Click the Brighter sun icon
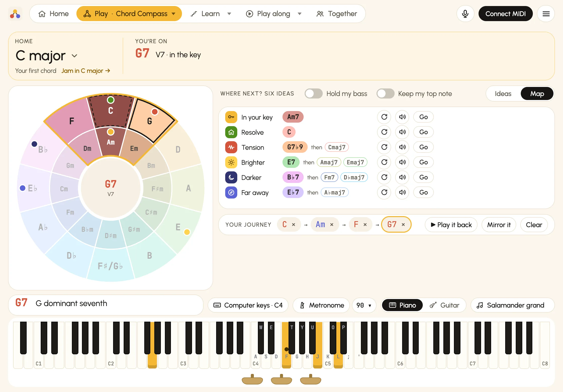The width and height of the screenshot is (563, 392). click(231, 162)
